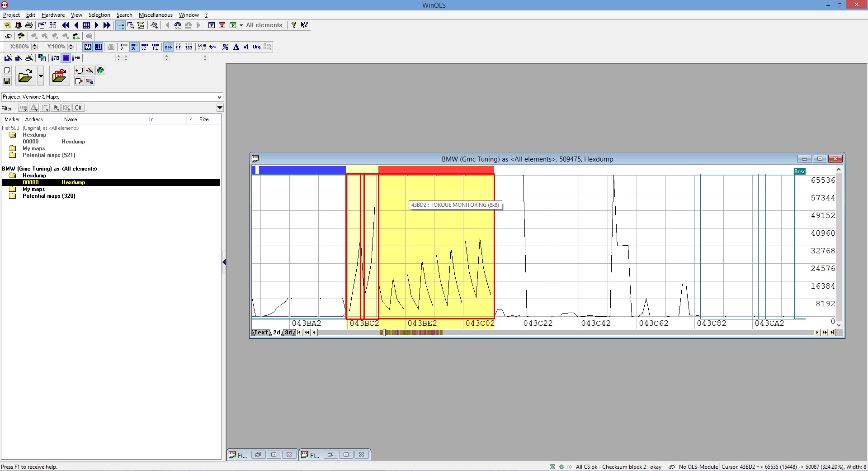
Task: Increase X zoom with spinner arrow
Action: tap(35, 45)
